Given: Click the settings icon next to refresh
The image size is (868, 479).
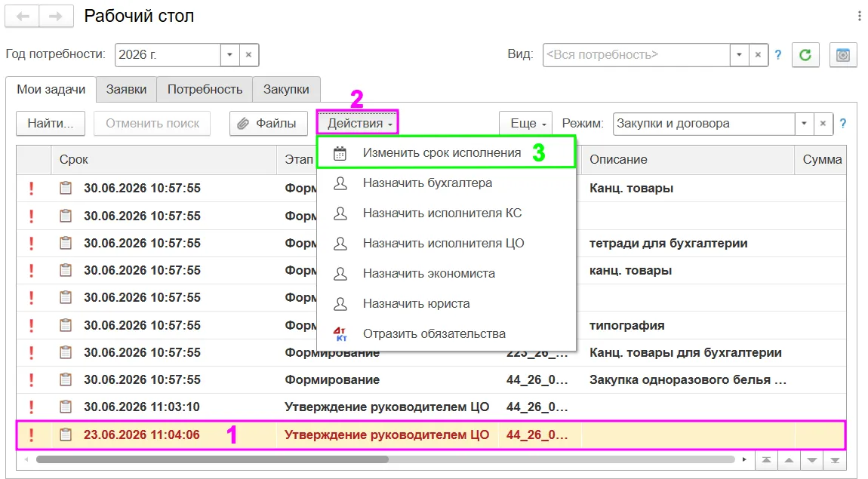Looking at the screenshot, I should [843, 55].
